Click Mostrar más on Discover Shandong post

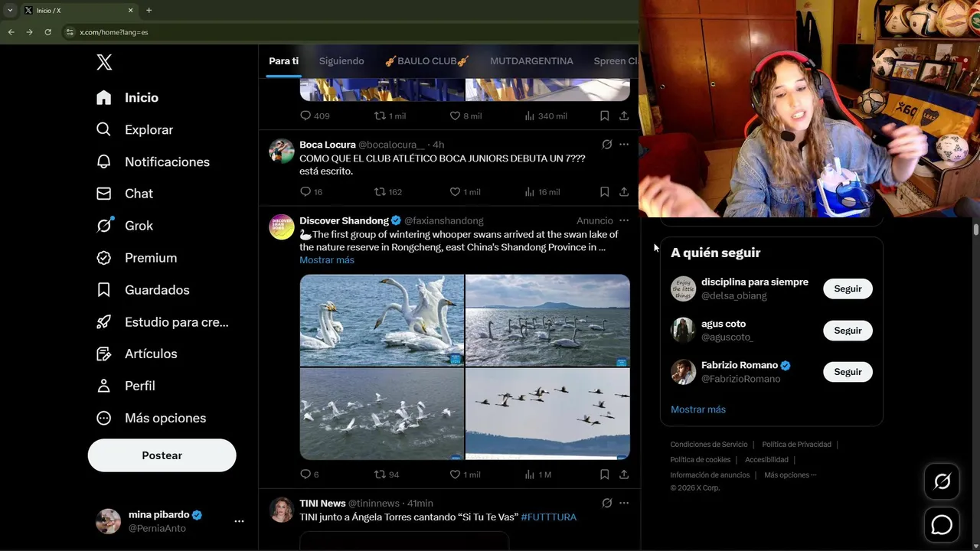(x=327, y=260)
